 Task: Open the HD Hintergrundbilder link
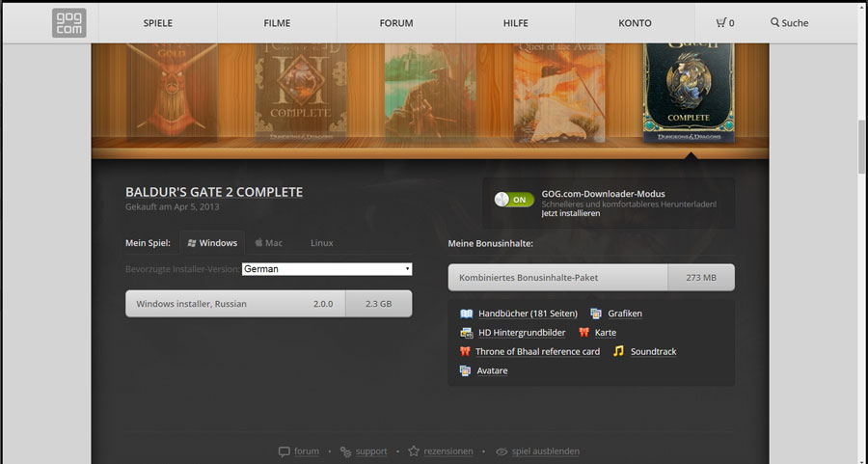[522, 333]
